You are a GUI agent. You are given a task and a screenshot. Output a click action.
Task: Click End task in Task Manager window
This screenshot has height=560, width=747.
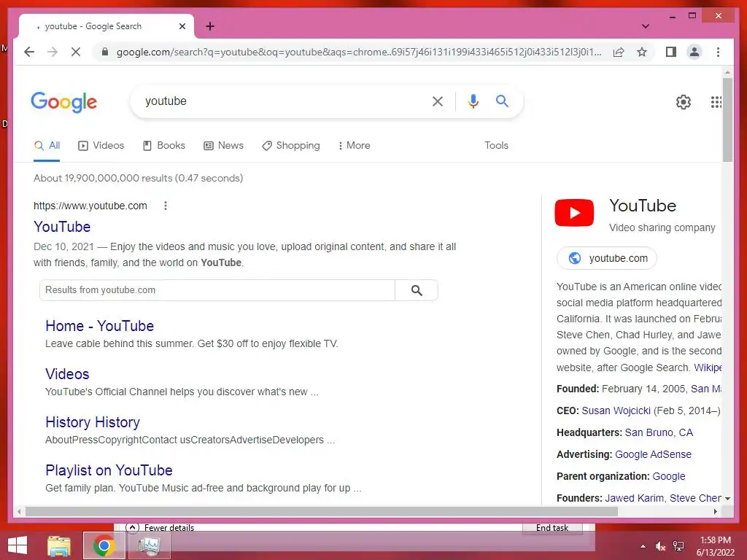[x=552, y=528]
